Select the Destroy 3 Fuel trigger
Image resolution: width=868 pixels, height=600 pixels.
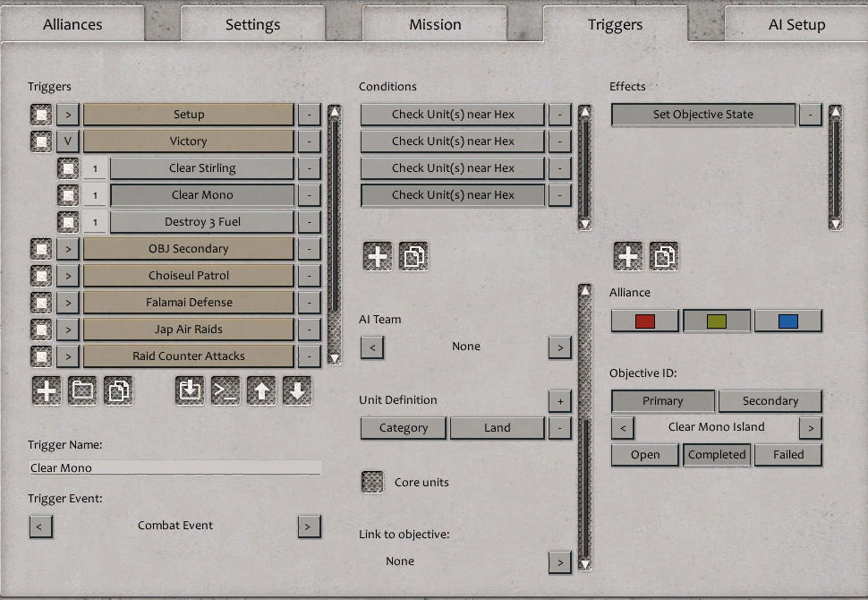pyautogui.click(x=202, y=222)
